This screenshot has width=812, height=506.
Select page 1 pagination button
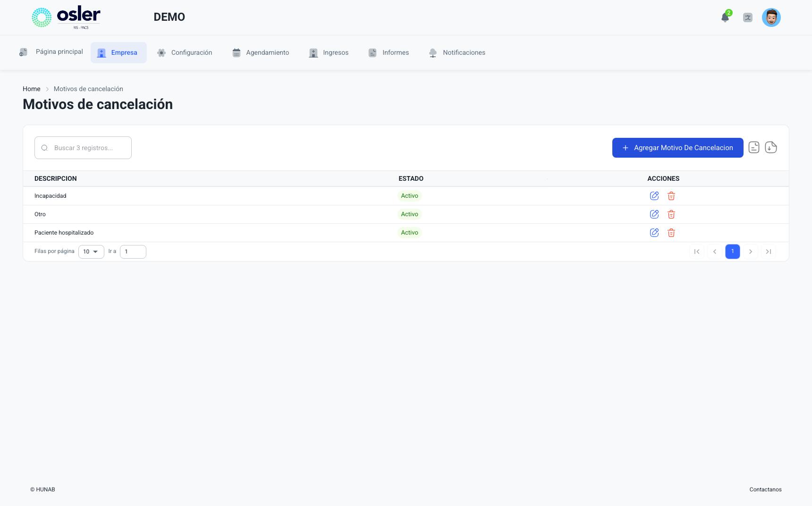click(733, 252)
